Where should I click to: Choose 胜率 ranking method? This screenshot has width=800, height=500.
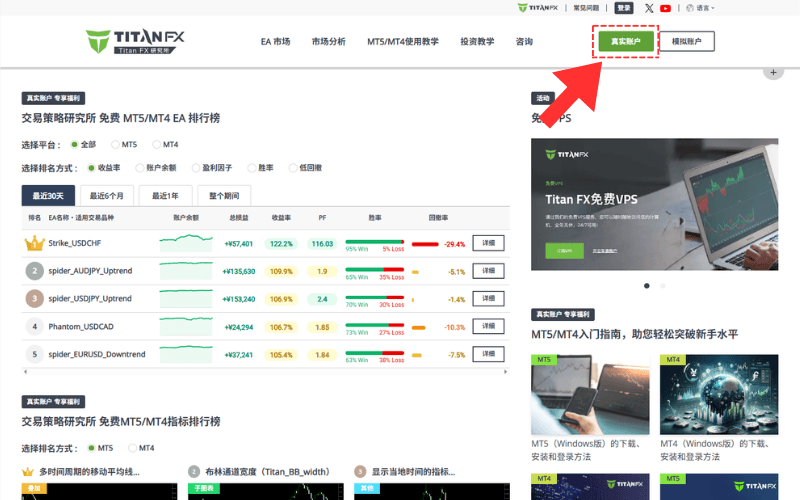[x=252, y=168]
